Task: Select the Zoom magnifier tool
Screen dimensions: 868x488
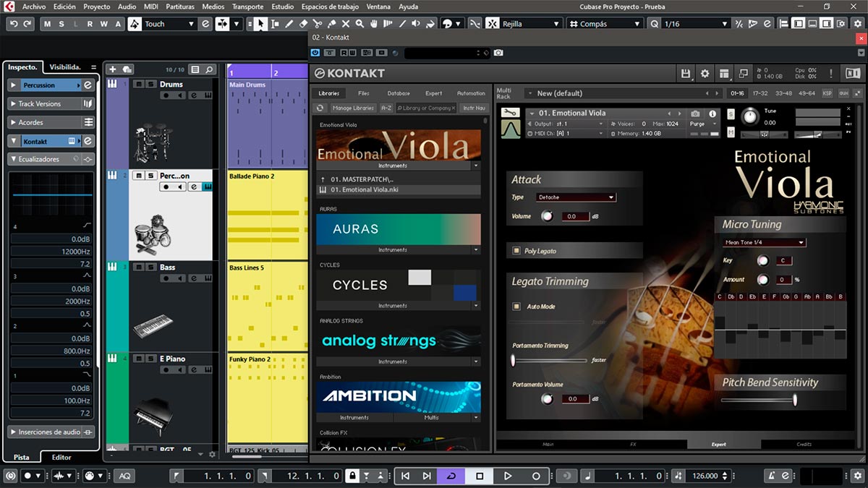Action: point(360,24)
